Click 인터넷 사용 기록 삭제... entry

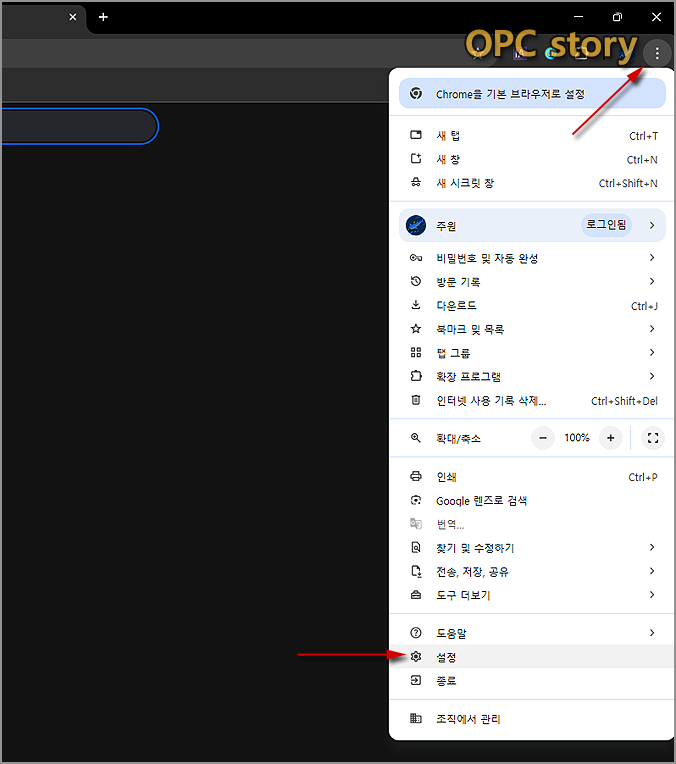click(x=532, y=401)
